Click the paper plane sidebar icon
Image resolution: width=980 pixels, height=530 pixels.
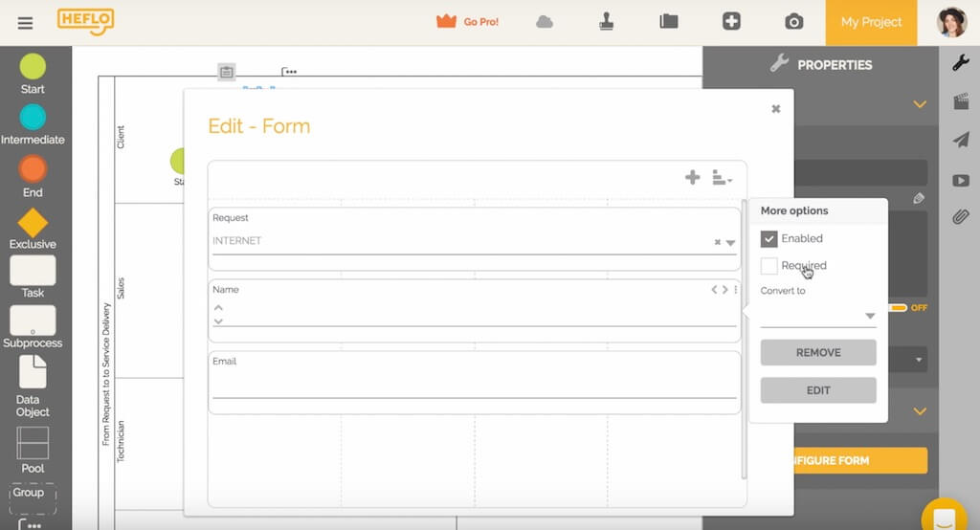click(x=961, y=140)
